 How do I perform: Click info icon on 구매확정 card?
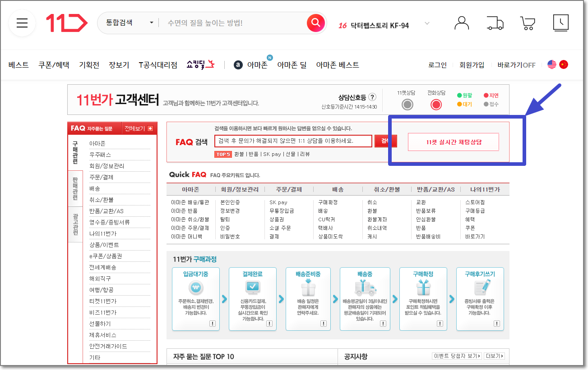click(x=440, y=324)
